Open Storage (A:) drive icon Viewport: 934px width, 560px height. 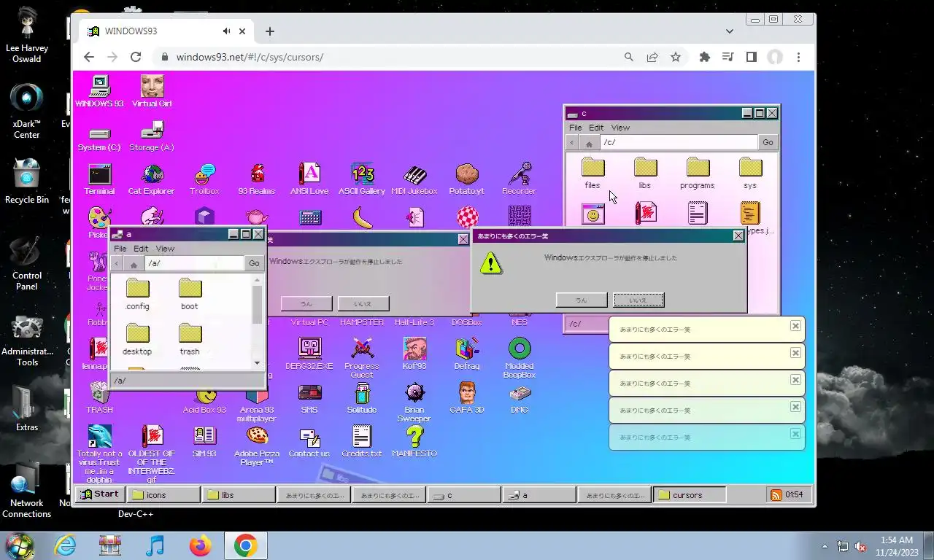pyautogui.click(x=152, y=137)
